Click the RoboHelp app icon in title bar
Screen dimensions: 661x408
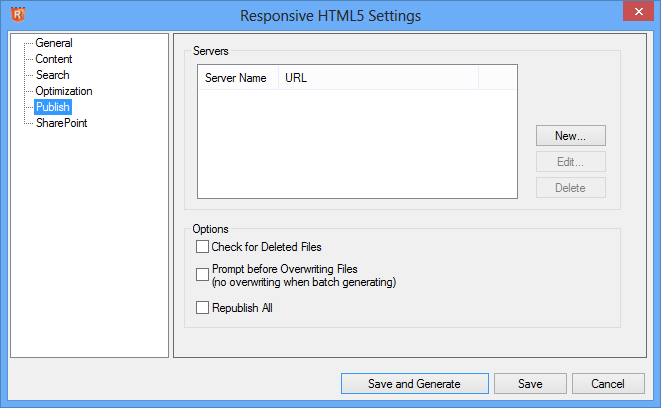tap(15, 14)
